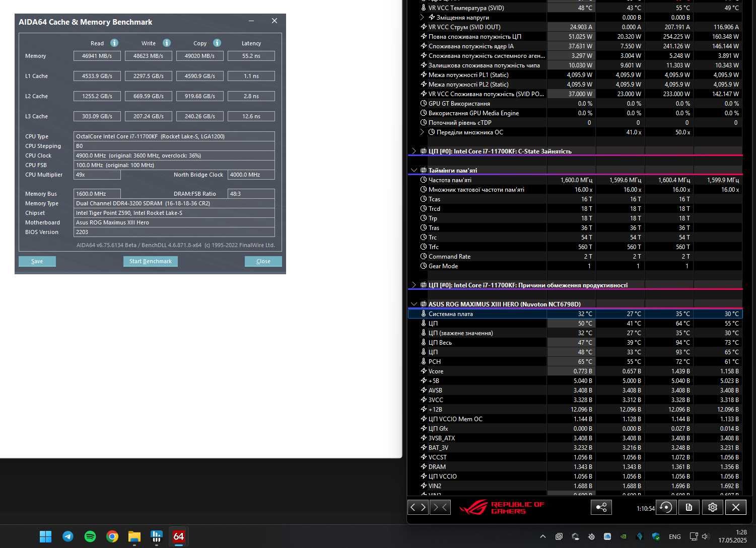Collapse the ASUS ROG MAXIMUS XIII HERO group
This screenshot has width=756, height=548.
(414, 304)
